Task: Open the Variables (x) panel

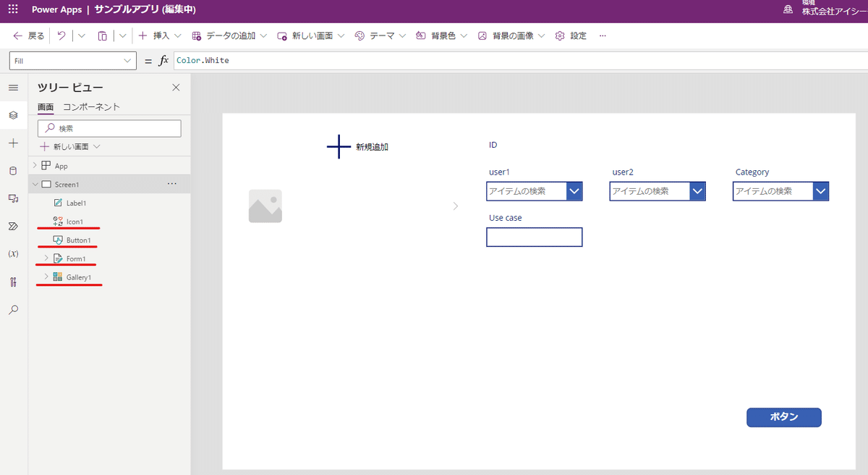Action: (x=12, y=253)
